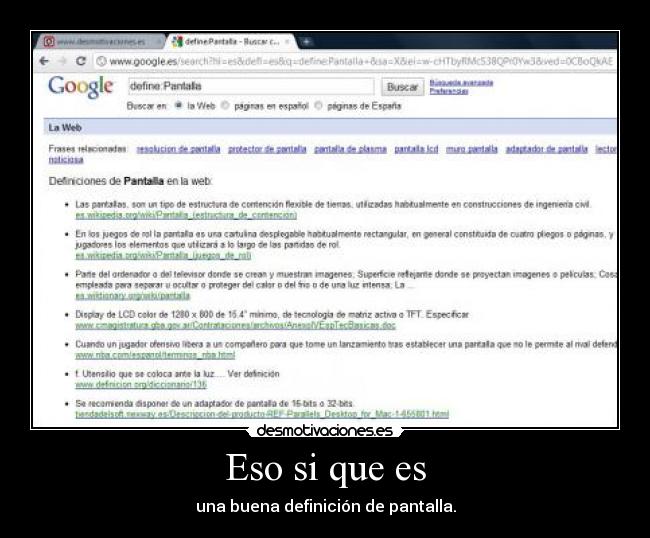
Task: Click 'Se recomienda disponer de un adaptador' text
Action: click(x=214, y=403)
